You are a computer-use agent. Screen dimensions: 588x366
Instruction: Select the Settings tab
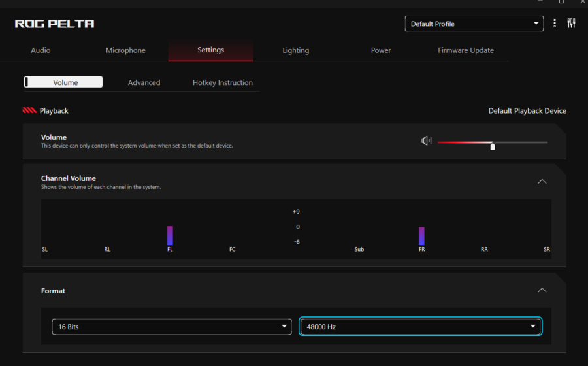coord(211,50)
